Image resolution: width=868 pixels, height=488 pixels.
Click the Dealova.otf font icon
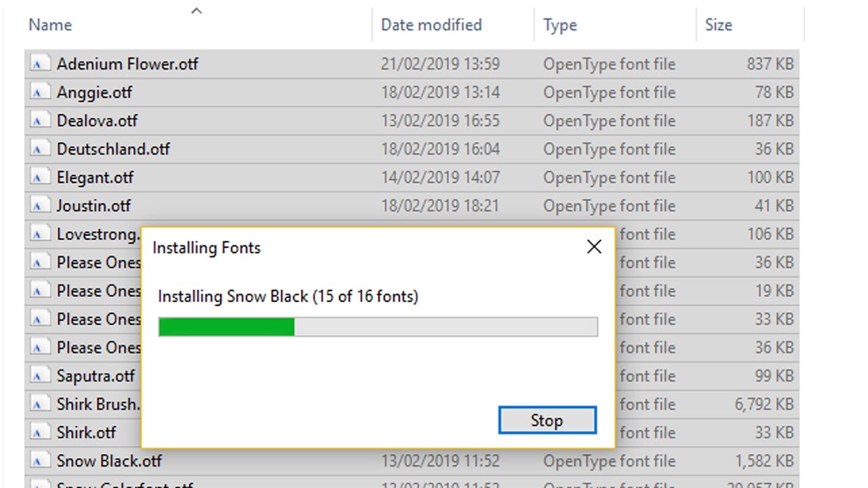(x=40, y=121)
